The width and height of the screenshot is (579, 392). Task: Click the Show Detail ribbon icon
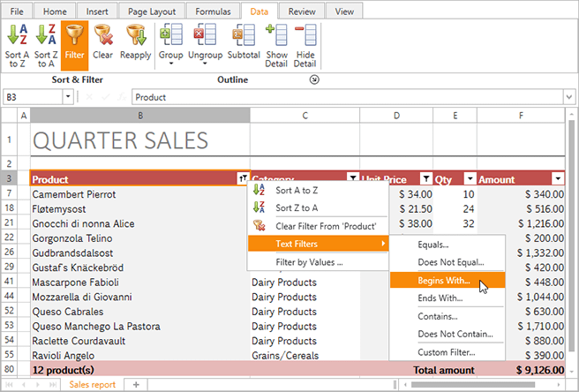coord(276,46)
